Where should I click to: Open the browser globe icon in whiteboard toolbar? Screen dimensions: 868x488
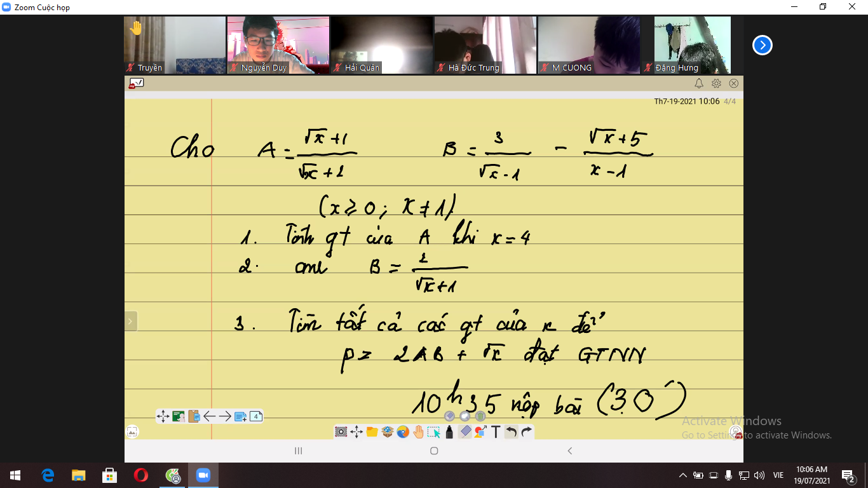pyautogui.click(x=403, y=432)
